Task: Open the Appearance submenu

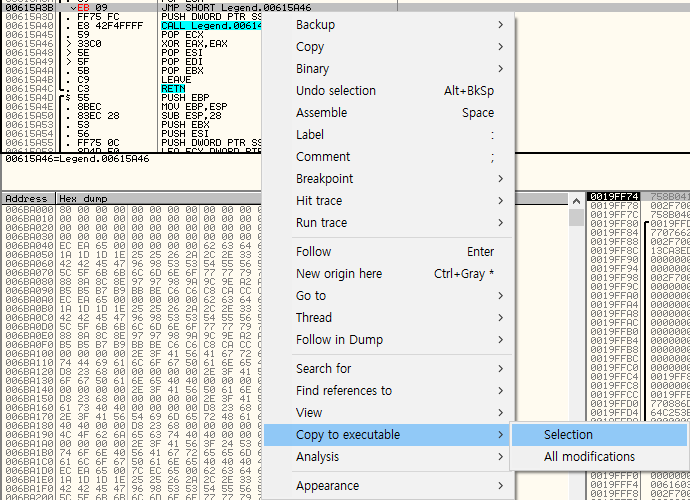Action: 388,486
